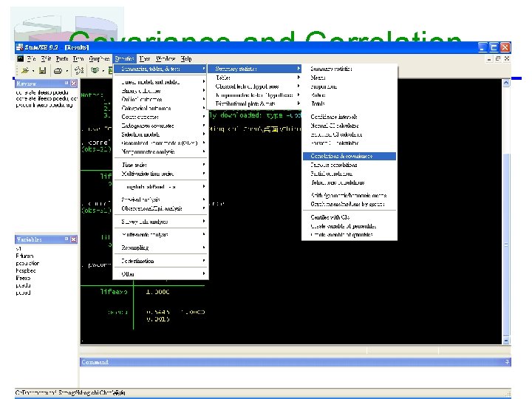The height and width of the screenshot is (399, 532).
Task: Select Correlations & covariances menu entry
Action: click(349, 156)
